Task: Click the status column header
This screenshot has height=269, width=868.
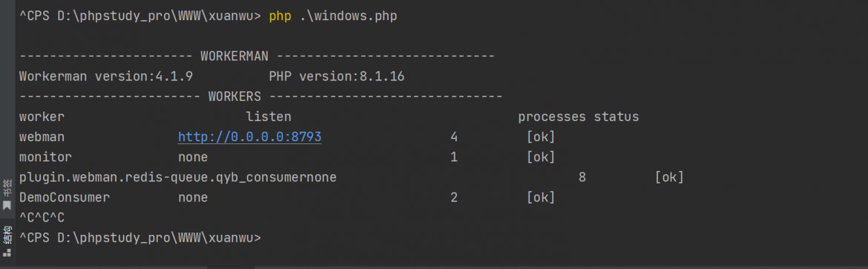Action: (x=617, y=117)
